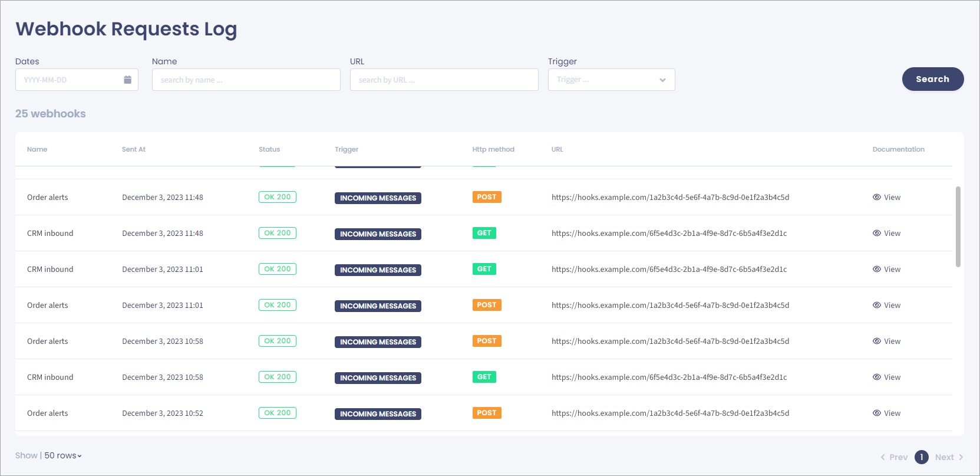Click the URL of CRM inbound 10:58 row
This screenshot has height=476, width=980.
tap(669, 377)
